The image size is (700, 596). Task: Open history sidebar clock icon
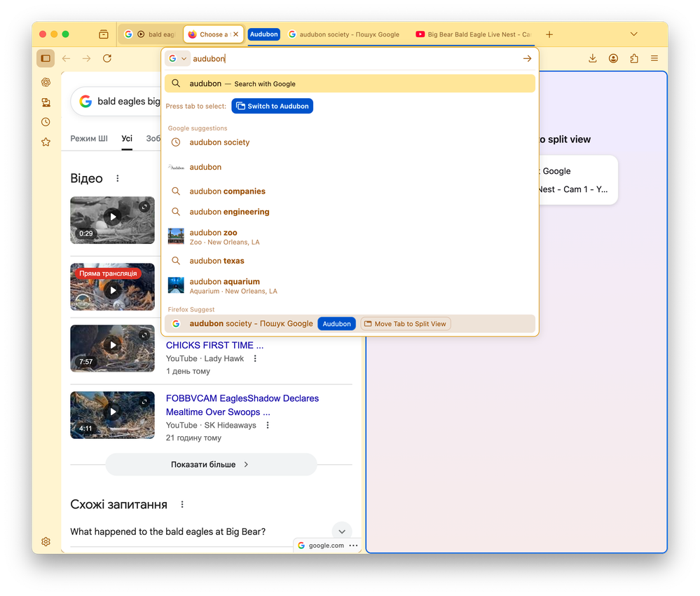point(46,122)
